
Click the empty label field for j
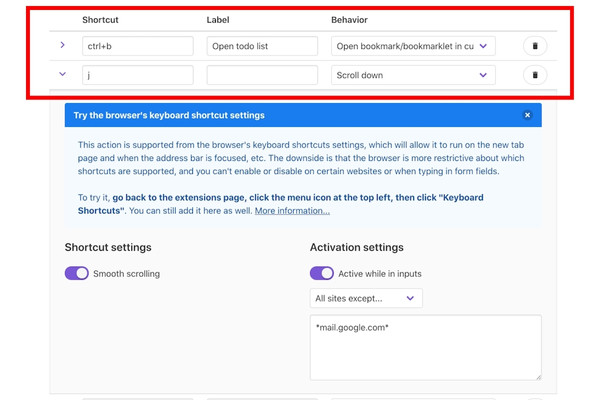point(262,75)
